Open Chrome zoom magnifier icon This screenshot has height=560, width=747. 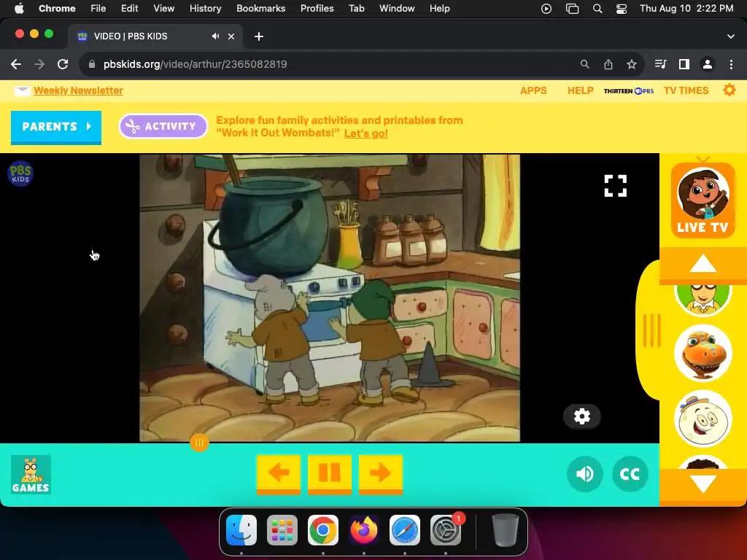[x=584, y=64]
